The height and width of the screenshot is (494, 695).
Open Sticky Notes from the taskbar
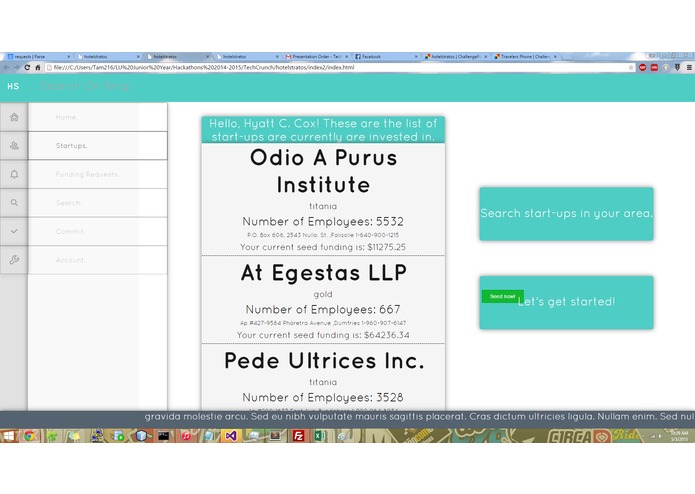click(x=74, y=436)
